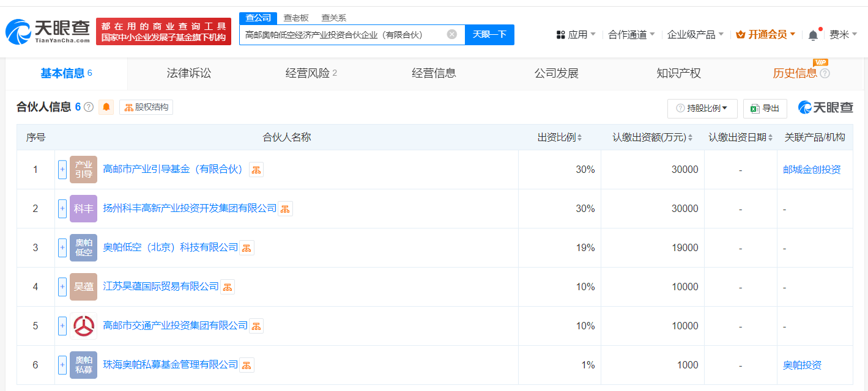Open 高邮市交通产业投资集团有限公司 link

click(176, 326)
